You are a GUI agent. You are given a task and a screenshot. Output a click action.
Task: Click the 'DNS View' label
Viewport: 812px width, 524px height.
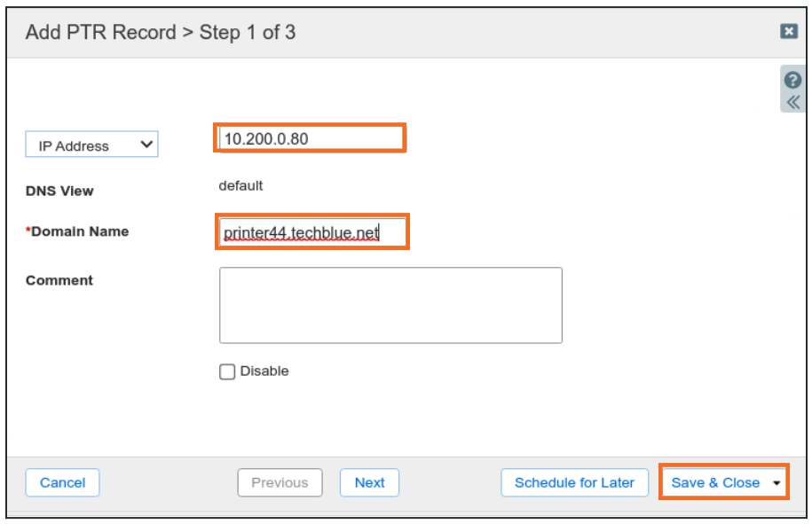(x=59, y=191)
